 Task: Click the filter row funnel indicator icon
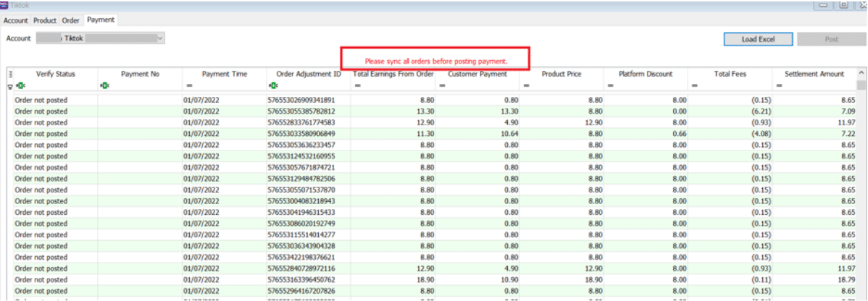click(10, 85)
